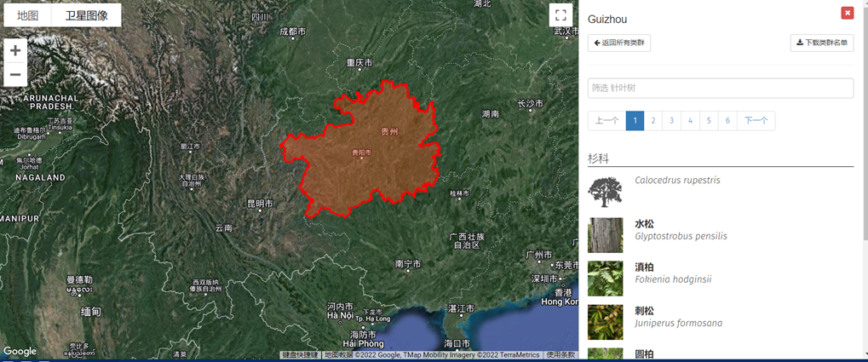Click 南宁市 city label on map

pyautogui.click(x=409, y=263)
